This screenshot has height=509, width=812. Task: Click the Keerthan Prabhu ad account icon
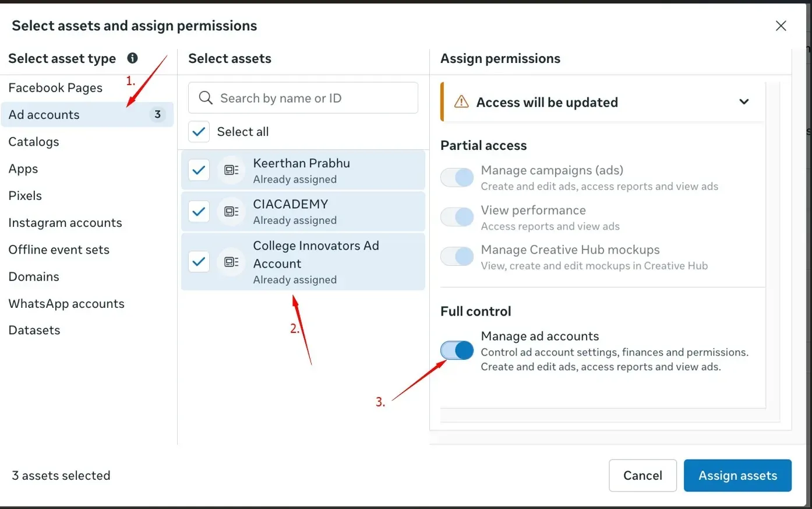click(x=231, y=170)
